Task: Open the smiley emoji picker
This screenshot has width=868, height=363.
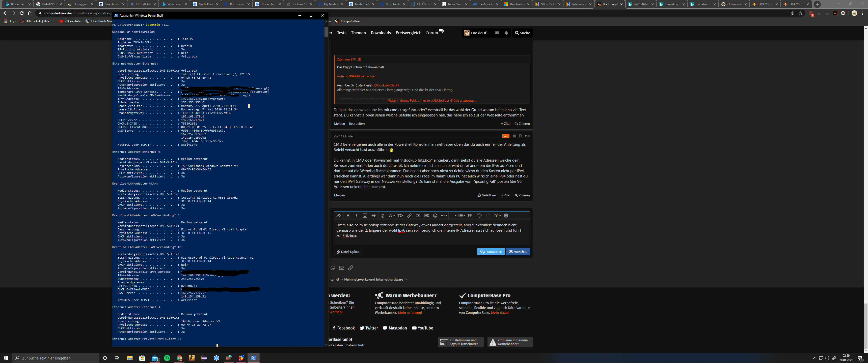Action: (x=435, y=216)
